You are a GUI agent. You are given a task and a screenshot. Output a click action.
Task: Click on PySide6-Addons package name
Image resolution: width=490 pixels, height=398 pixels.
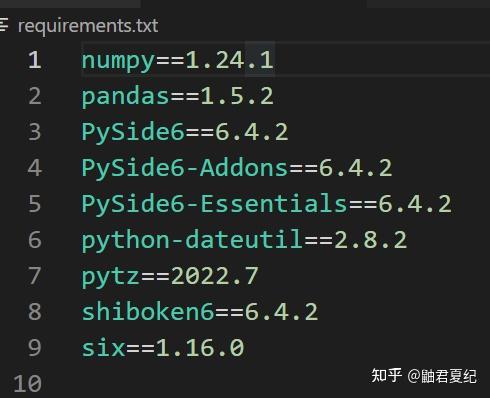click(x=184, y=168)
